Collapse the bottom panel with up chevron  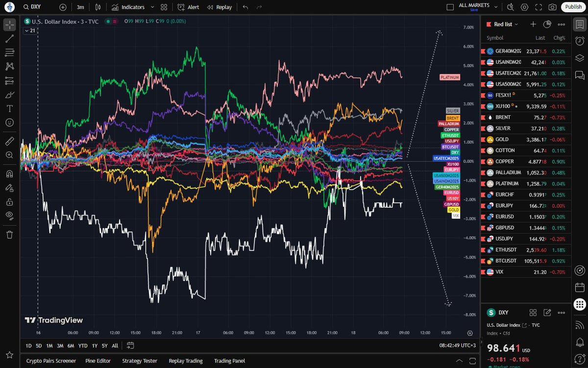460,361
